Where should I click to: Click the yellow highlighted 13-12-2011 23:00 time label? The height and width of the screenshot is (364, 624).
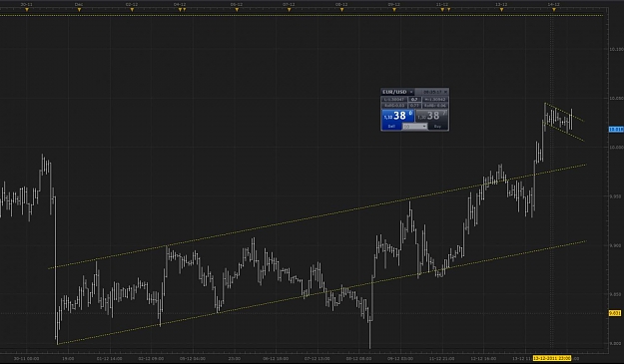pyautogui.click(x=551, y=358)
